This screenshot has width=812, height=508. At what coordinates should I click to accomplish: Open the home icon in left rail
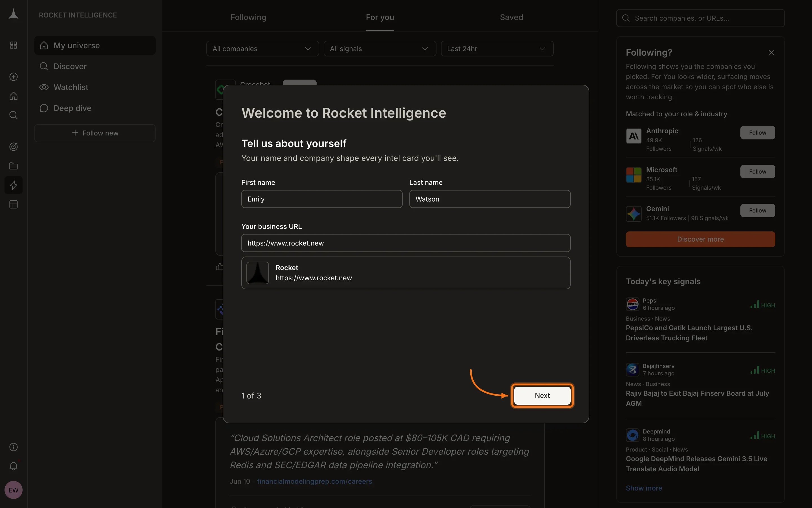click(x=14, y=96)
